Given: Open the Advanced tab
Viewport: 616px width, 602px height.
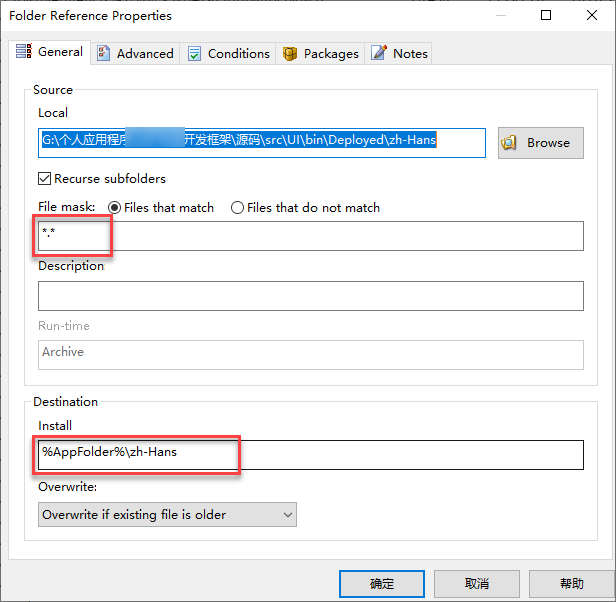Looking at the screenshot, I should (135, 53).
